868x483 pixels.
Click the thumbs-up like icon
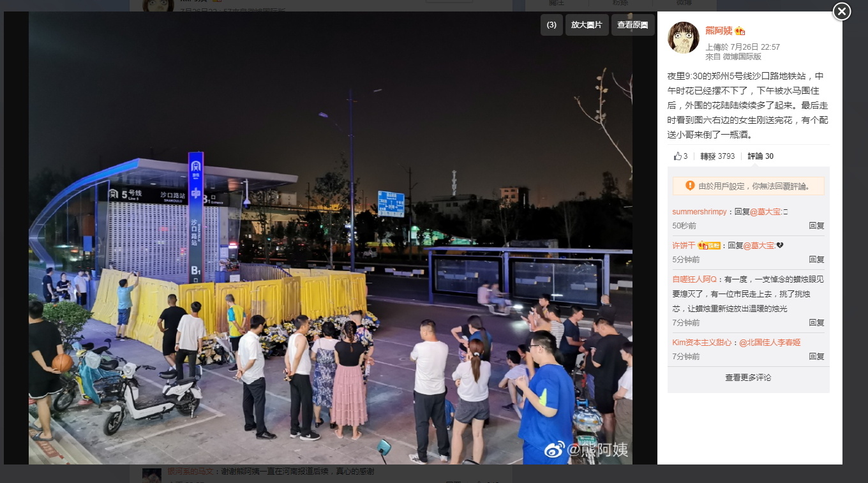[x=677, y=156]
